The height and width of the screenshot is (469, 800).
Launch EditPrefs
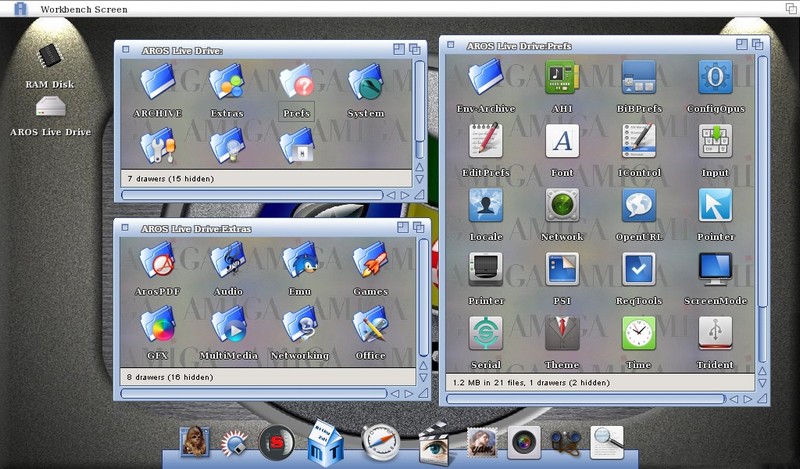pyautogui.click(x=486, y=141)
